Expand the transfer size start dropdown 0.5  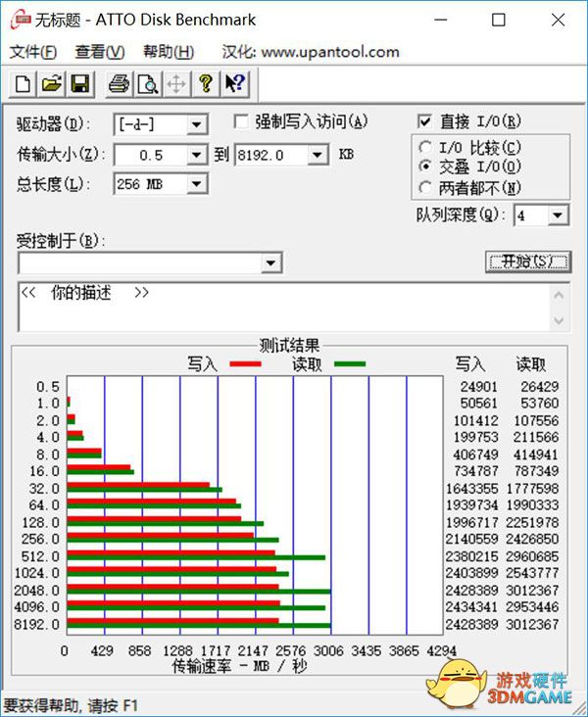point(197,155)
